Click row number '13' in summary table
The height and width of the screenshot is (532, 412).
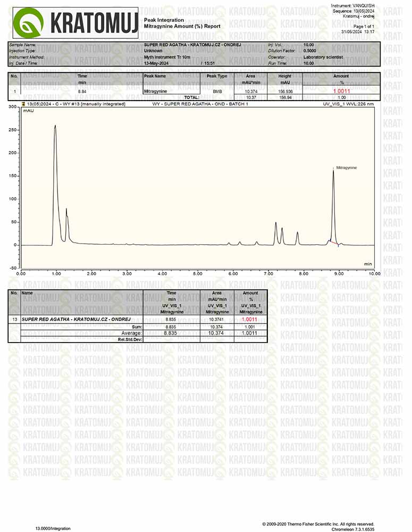click(14, 319)
